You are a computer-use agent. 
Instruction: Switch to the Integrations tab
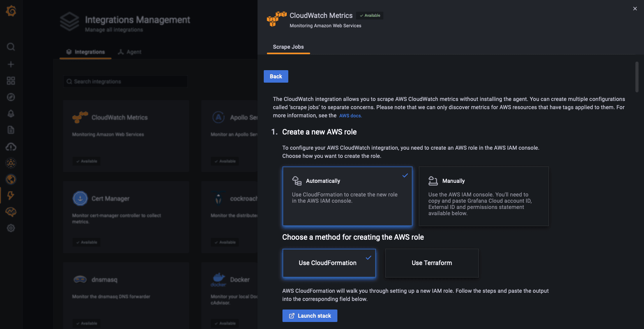pos(85,52)
